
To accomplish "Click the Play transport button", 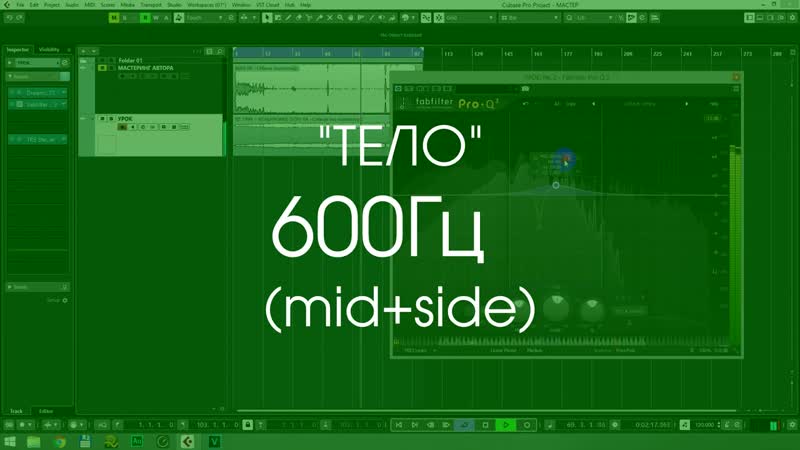I will [x=506, y=424].
